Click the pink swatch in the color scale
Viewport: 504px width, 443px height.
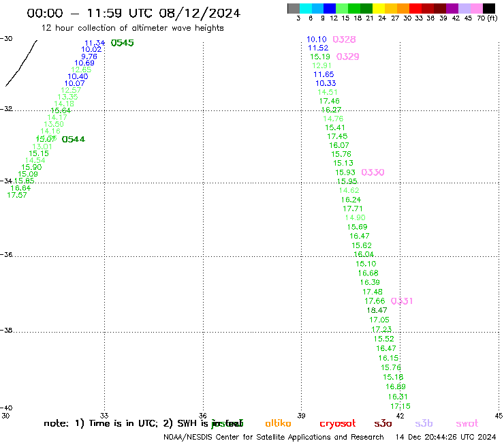[477, 8]
